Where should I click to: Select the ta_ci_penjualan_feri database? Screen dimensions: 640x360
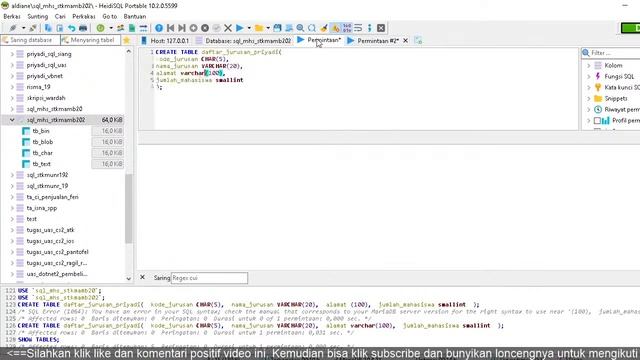52,197
